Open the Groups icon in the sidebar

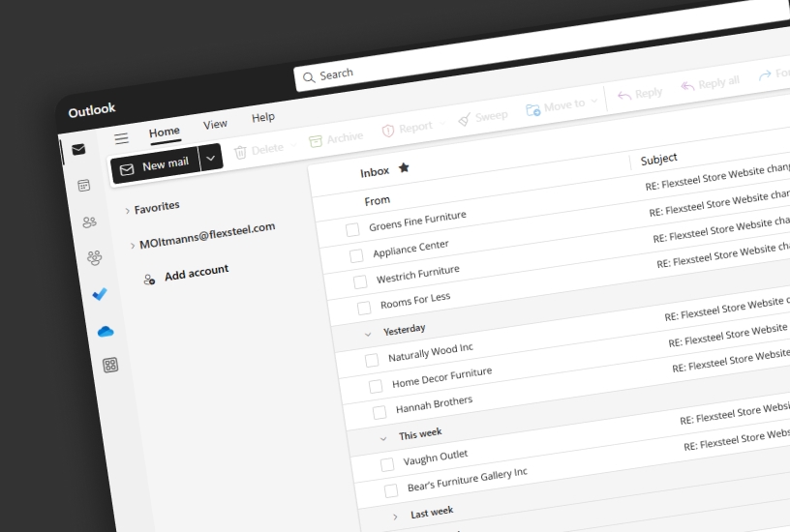(94, 257)
